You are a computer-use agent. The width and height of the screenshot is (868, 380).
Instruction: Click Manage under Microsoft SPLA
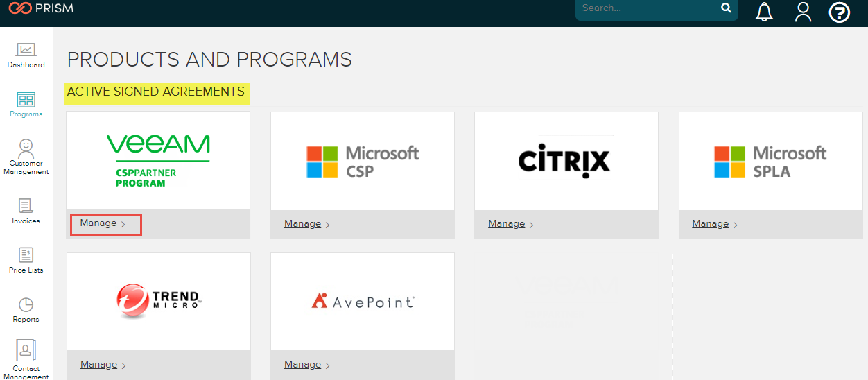(711, 224)
